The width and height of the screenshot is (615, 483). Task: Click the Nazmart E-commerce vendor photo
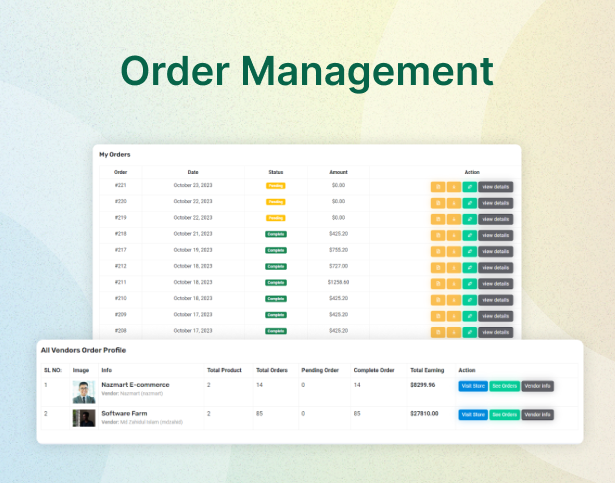pos(84,391)
